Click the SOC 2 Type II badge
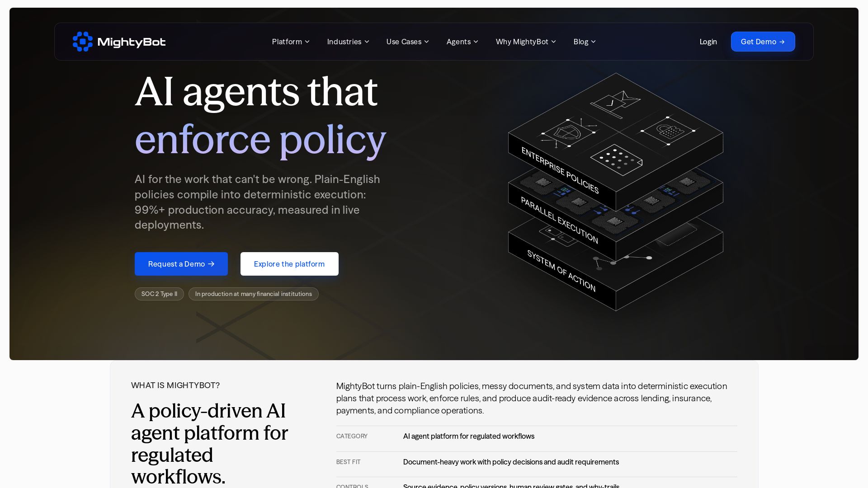This screenshot has width=868, height=488. (159, 294)
